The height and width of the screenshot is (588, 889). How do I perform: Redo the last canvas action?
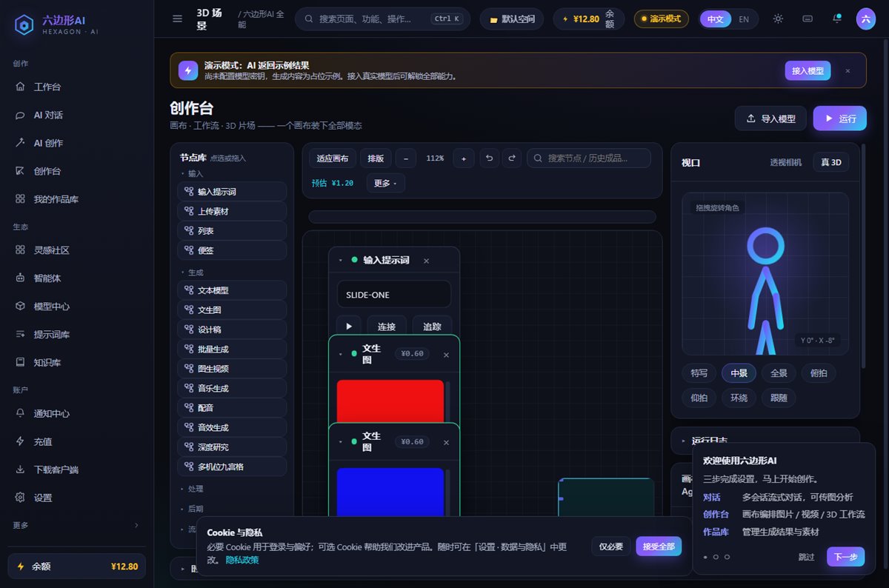coord(511,158)
